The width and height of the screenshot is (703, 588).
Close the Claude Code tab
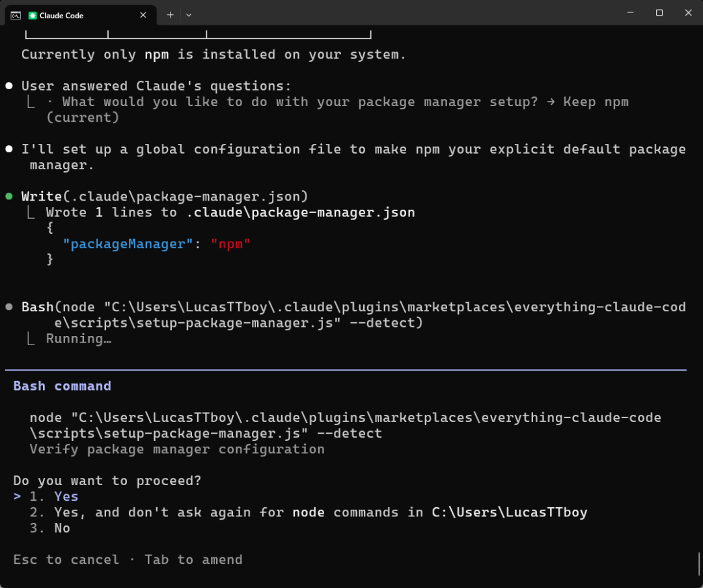[143, 15]
